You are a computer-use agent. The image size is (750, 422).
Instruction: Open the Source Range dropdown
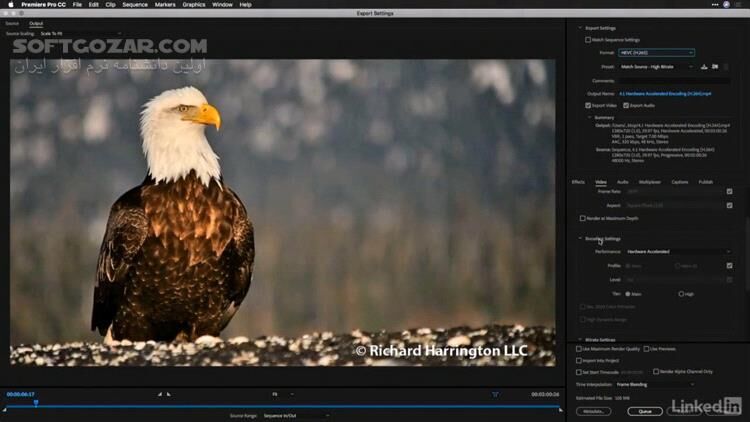pos(296,416)
